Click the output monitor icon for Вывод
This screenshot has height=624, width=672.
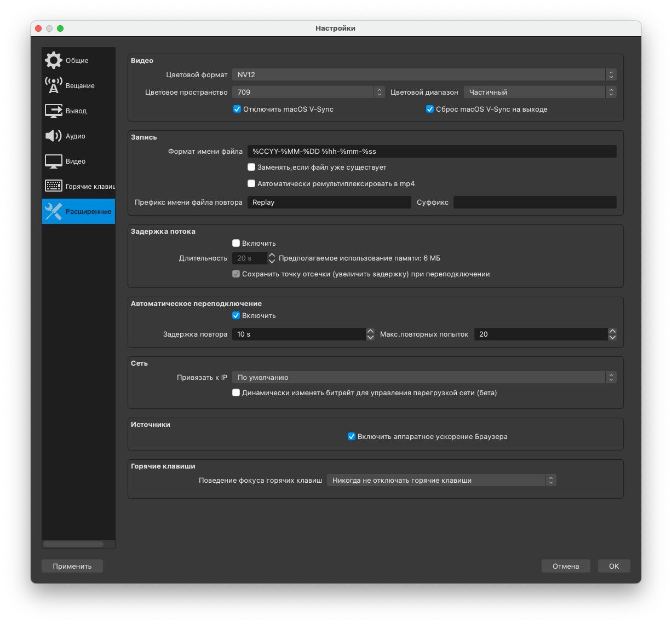[x=54, y=111]
